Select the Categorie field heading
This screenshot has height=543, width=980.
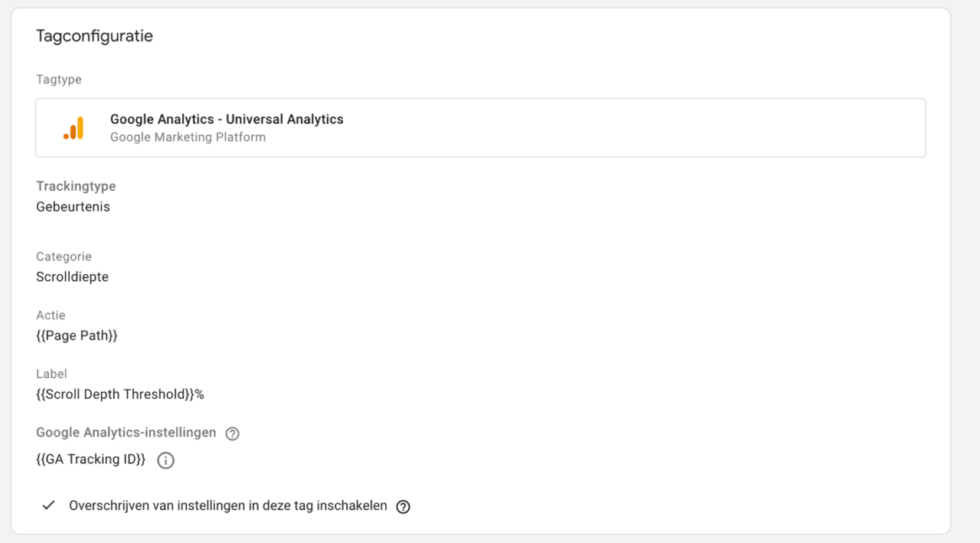tap(64, 256)
